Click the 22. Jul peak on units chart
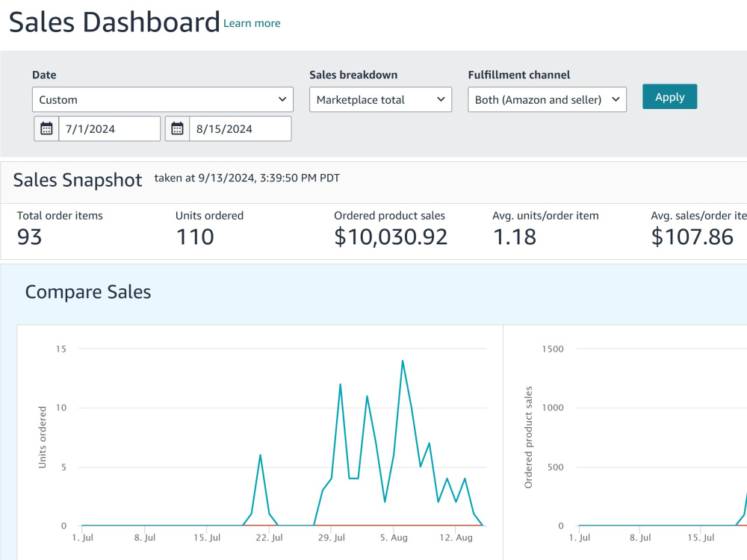This screenshot has width=747, height=560. (260, 455)
